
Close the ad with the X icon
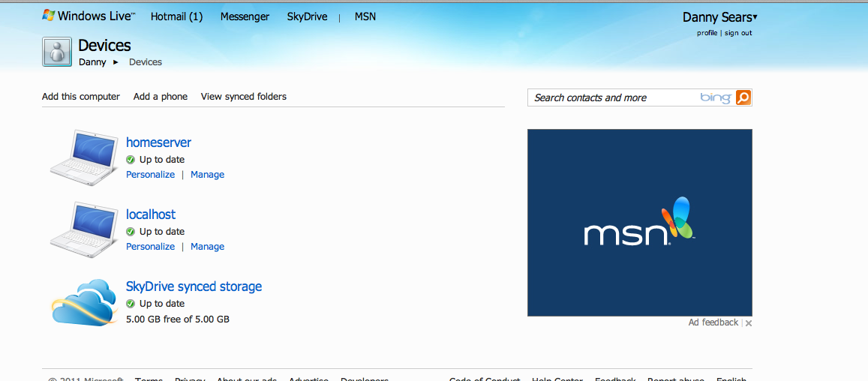pos(749,322)
